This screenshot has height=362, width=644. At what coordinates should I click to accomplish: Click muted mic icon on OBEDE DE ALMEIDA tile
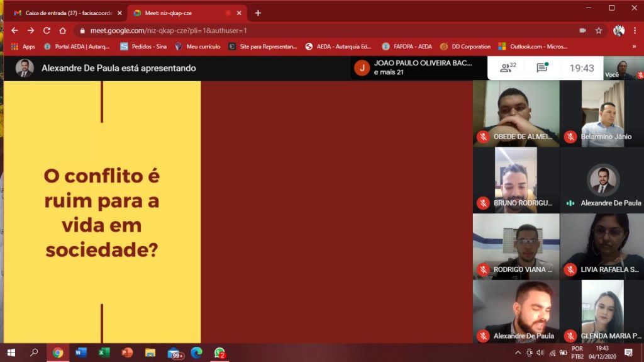pos(483,137)
